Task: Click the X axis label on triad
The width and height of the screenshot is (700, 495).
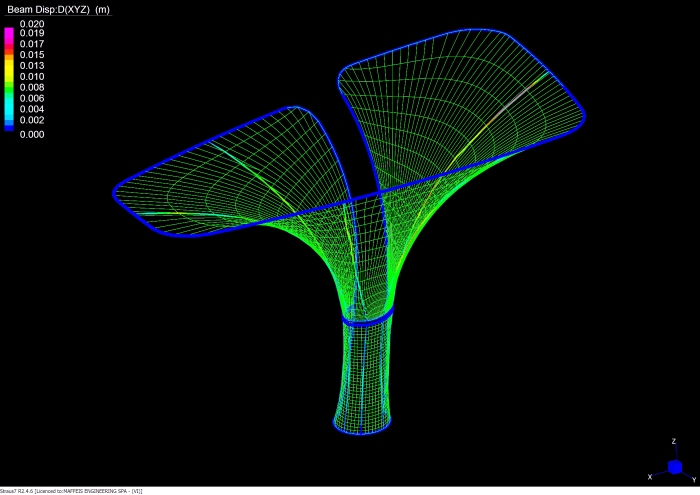Action: pos(651,477)
